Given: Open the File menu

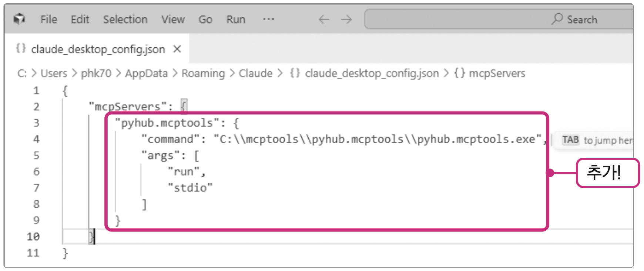Looking at the screenshot, I should [x=49, y=19].
